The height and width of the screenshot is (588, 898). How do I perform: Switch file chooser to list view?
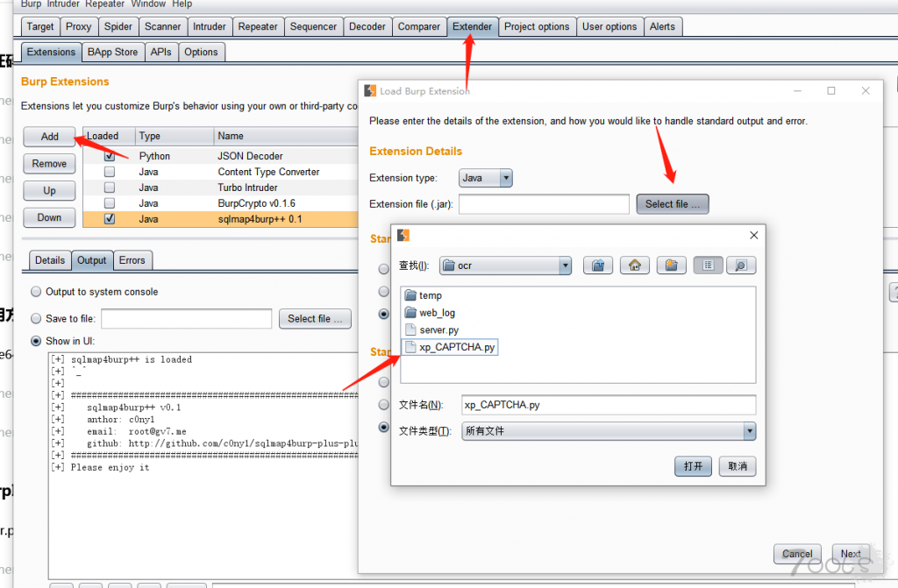point(708,266)
